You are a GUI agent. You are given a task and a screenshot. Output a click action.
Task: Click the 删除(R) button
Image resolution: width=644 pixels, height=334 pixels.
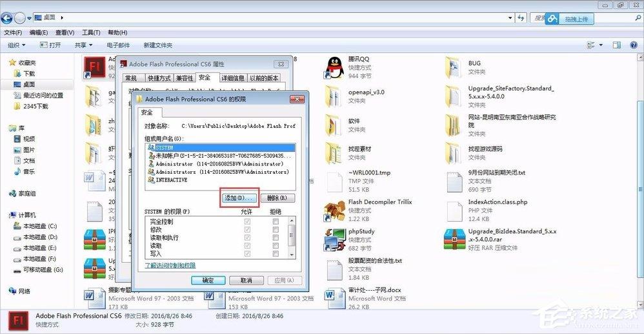pyautogui.click(x=277, y=198)
